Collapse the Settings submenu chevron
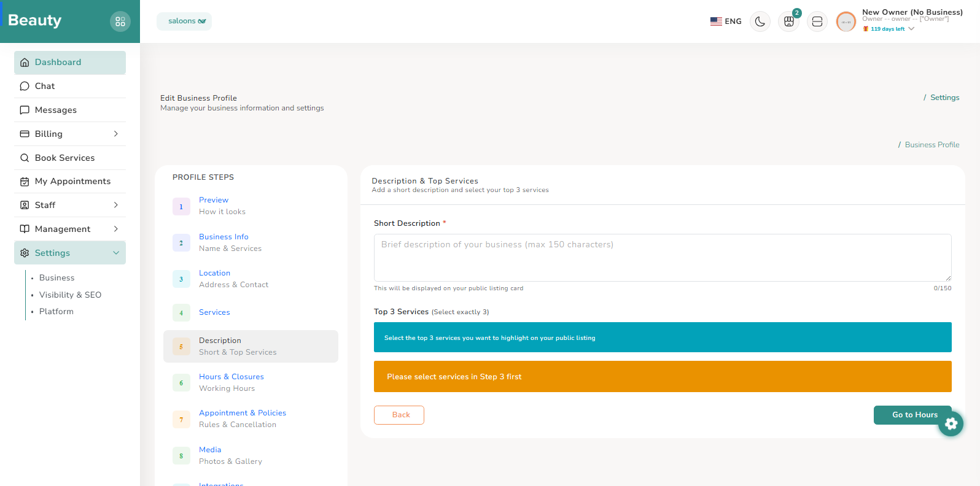Viewport: 980px width, 486px height. (x=116, y=253)
